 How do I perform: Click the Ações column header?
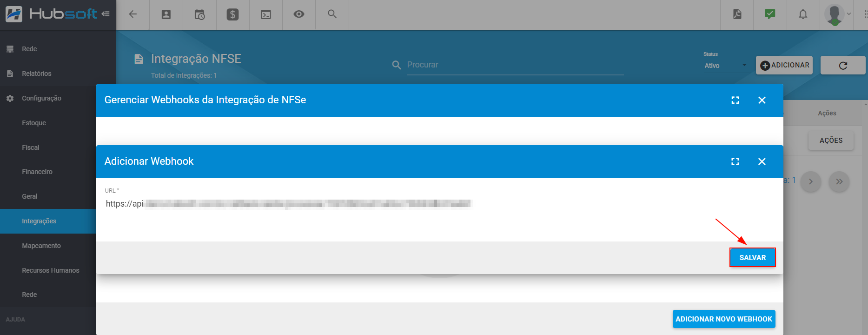coord(827,113)
